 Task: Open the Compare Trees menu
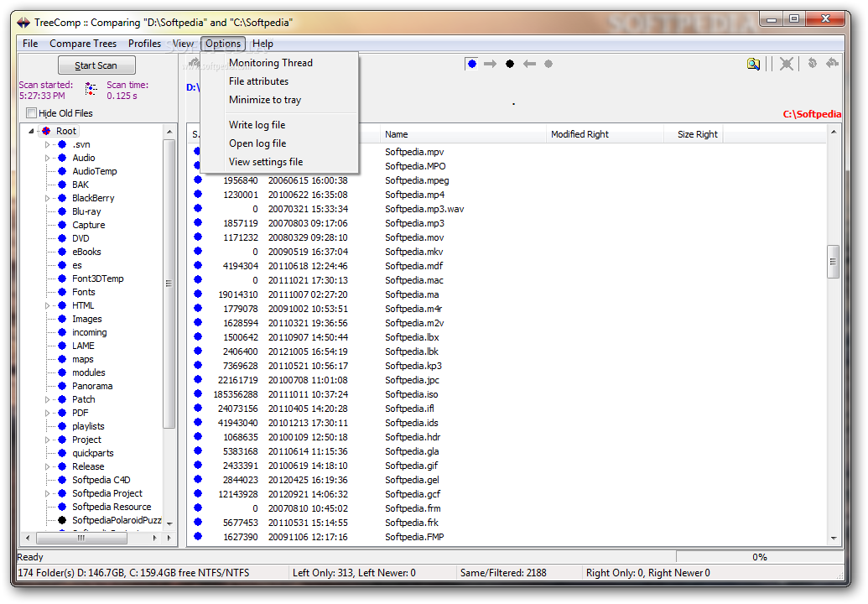pyautogui.click(x=83, y=44)
